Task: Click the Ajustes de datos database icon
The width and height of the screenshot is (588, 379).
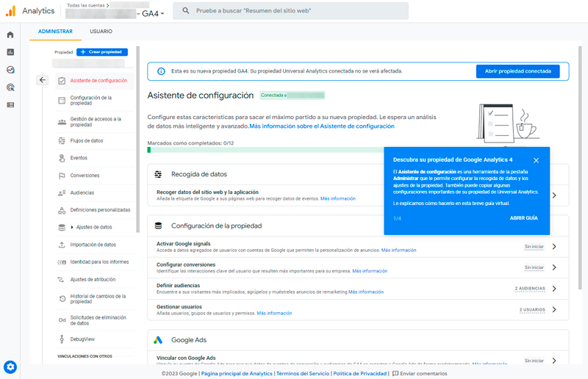Action: click(x=62, y=227)
